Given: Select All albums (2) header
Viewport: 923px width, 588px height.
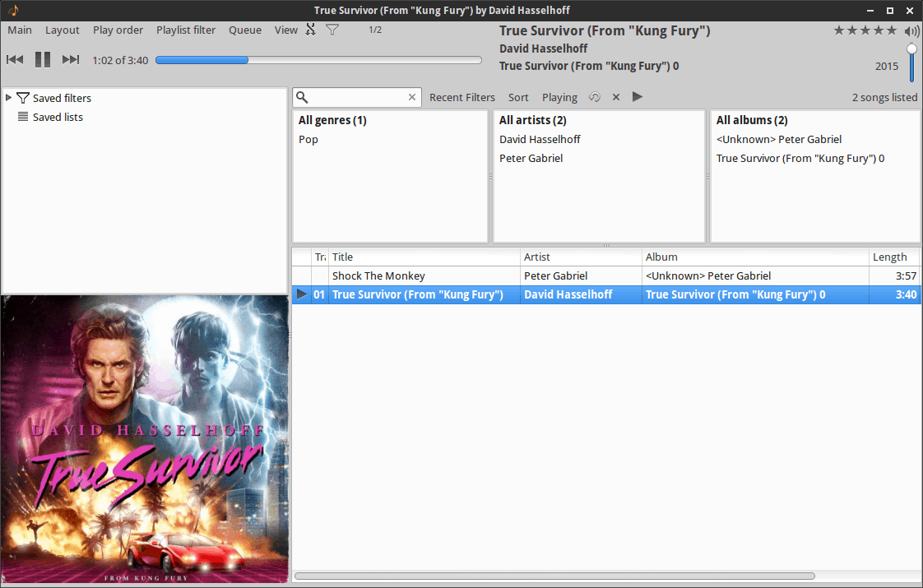Looking at the screenshot, I should (752, 120).
